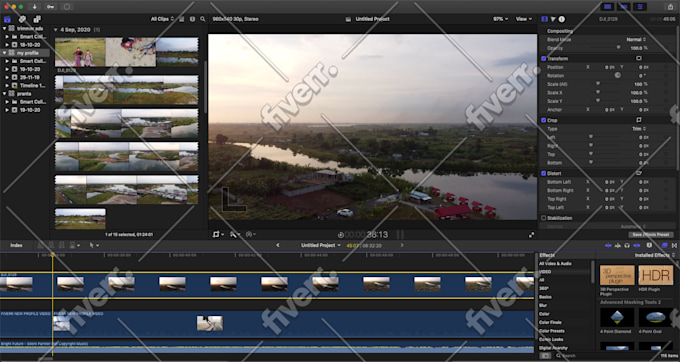Expand the 29-11-19 event
Screen dimensions: 680x362
pos(7,77)
